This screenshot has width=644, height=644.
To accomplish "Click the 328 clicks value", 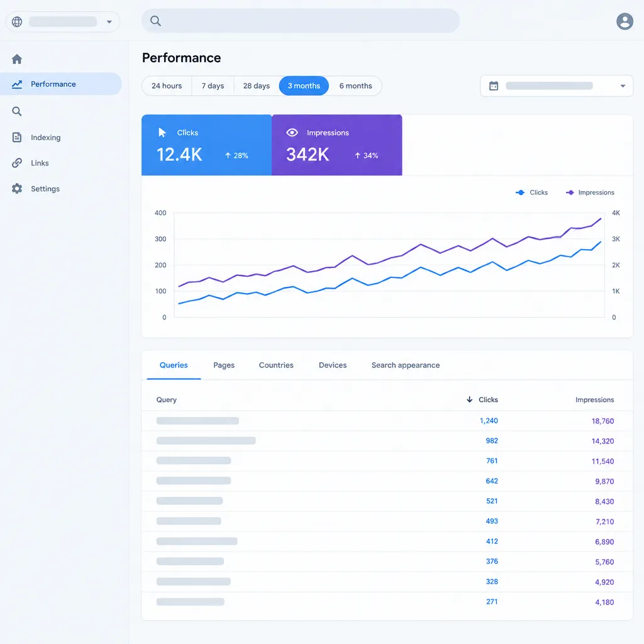I will click(492, 582).
